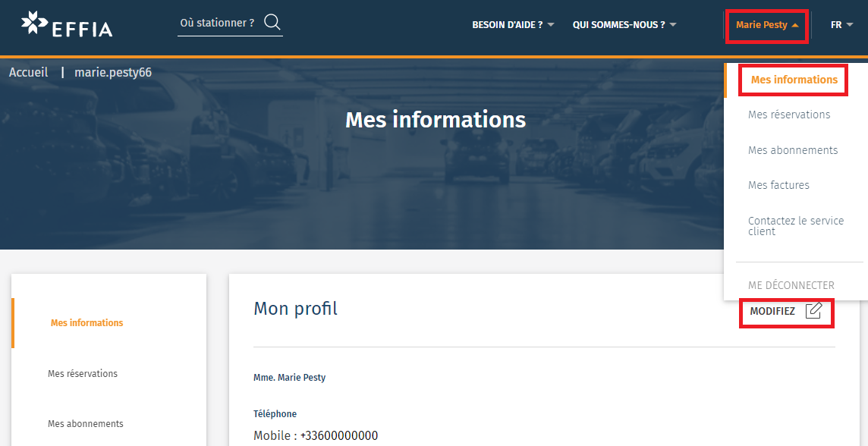Click the marie.pesty66 breadcrumb
The image size is (868, 446).
click(113, 73)
